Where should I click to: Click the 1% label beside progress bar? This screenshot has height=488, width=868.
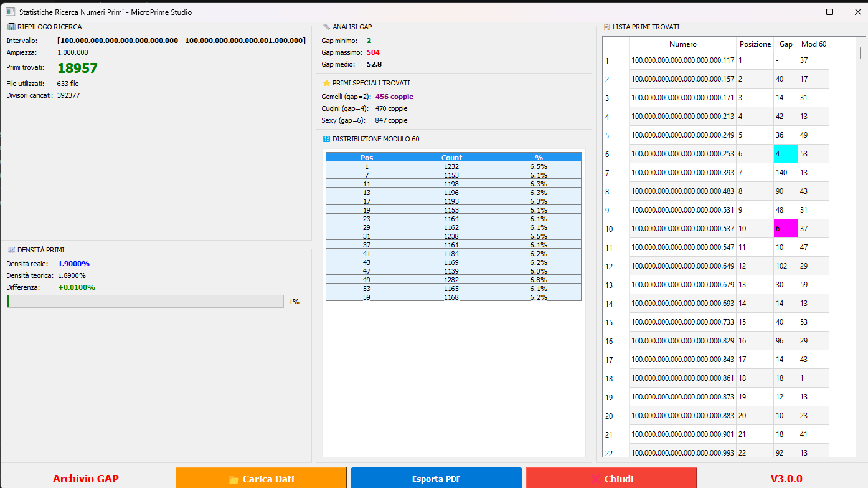click(x=294, y=302)
